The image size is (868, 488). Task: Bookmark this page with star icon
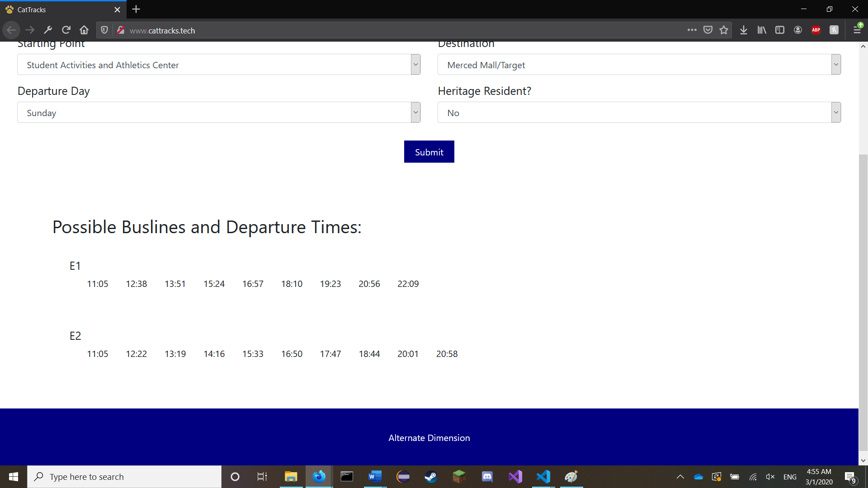click(724, 30)
